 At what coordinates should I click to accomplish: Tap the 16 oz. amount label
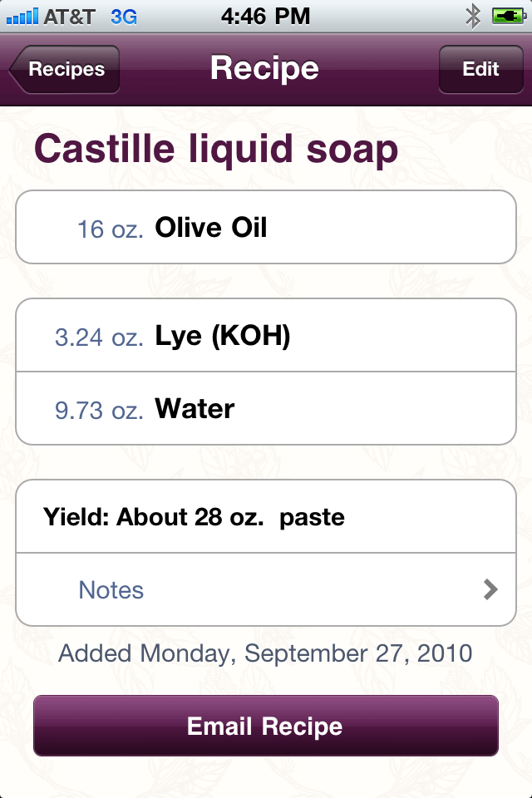pyautogui.click(x=111, y=229)
